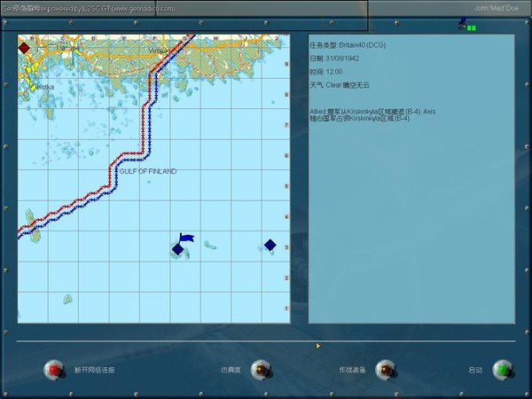This screenshot has height=399, width=532.
Task: Click the Kotka town label on map
Action: 43,87
